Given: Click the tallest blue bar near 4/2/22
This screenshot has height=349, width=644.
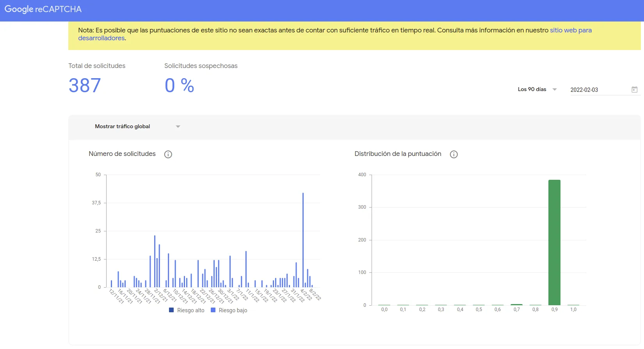Looking at the screenshot, I should pyautogui.click(x=303, y=240).
